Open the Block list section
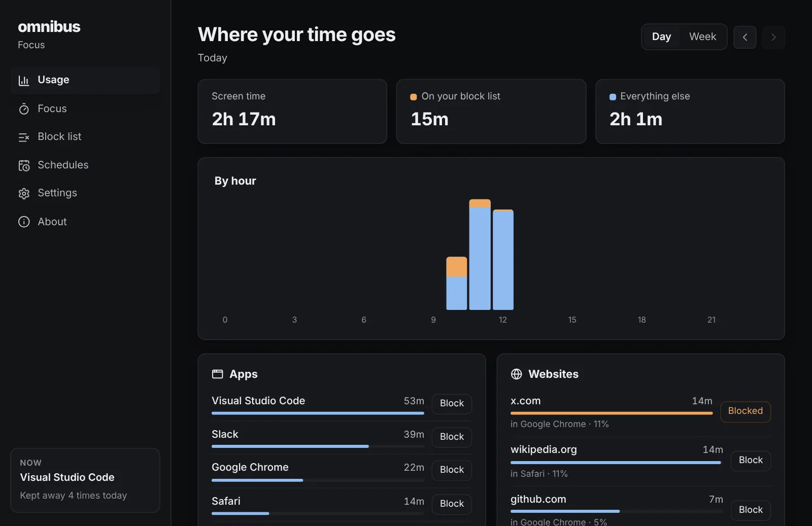812x526 pixels. pos(85,136)
